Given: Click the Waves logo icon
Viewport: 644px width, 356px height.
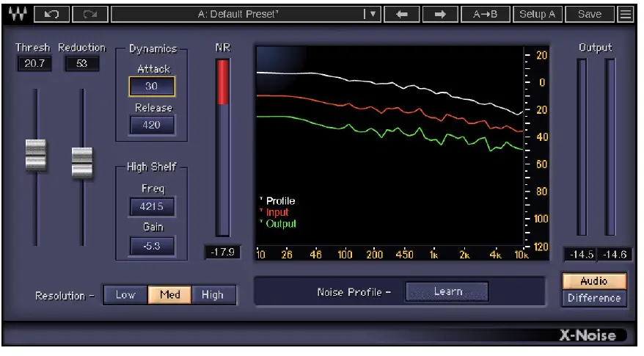Looking at the screenshot, I should coord(18,13).
